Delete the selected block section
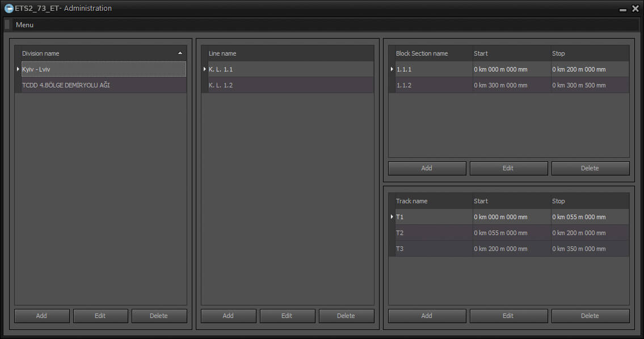Viewport: 644px width, 339px height. [x=590, y=168]
